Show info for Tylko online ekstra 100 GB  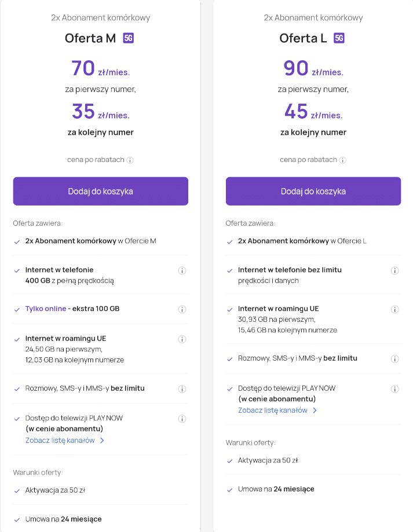(x=182, y=309)
